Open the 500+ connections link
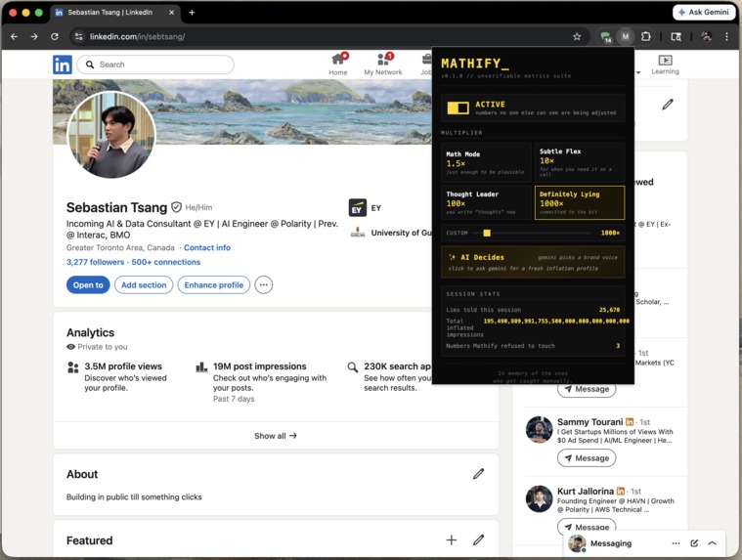Image resolution: width=742 pixels, height=560 pixels. (165, 262)
